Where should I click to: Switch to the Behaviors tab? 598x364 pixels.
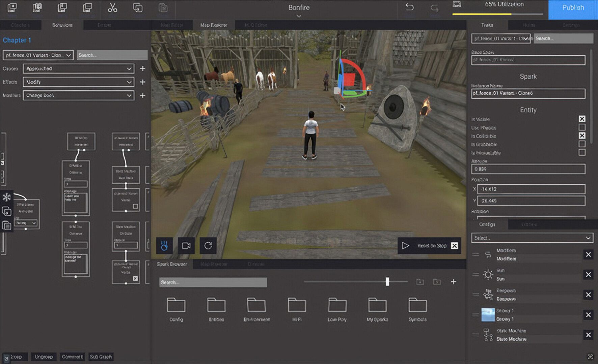[x=62, y=25]
